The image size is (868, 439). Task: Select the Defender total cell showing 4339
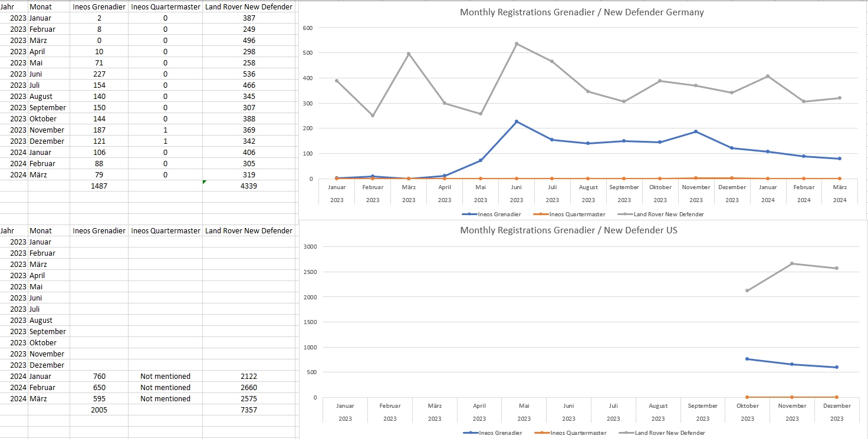coord(248,186)
